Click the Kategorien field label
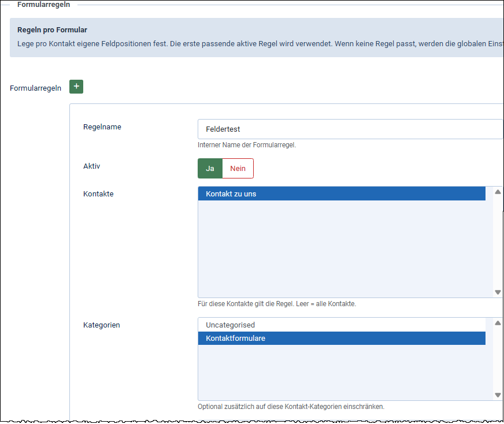This screenshot has width=504, height=424. 102,325
